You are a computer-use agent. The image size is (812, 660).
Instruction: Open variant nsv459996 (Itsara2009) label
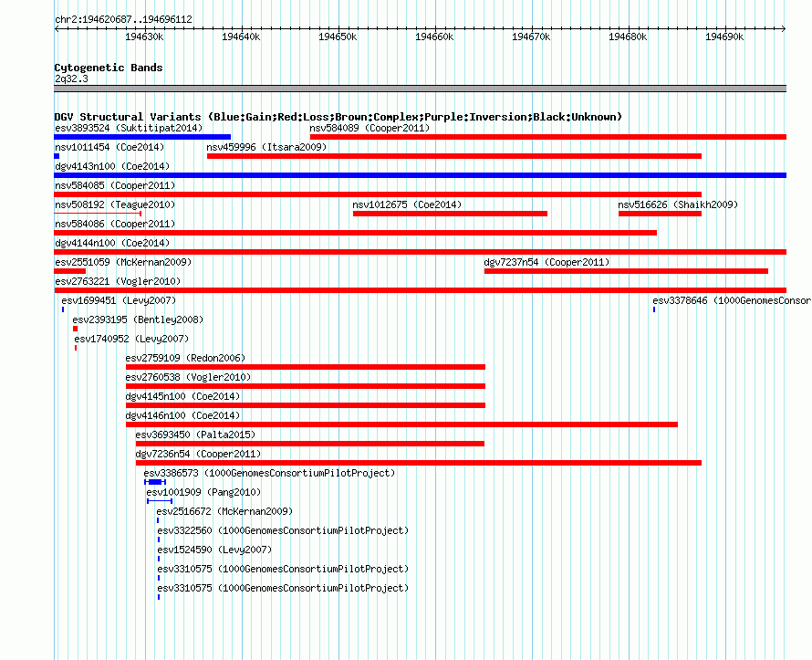pyautogui.click(x=266, y=147)
